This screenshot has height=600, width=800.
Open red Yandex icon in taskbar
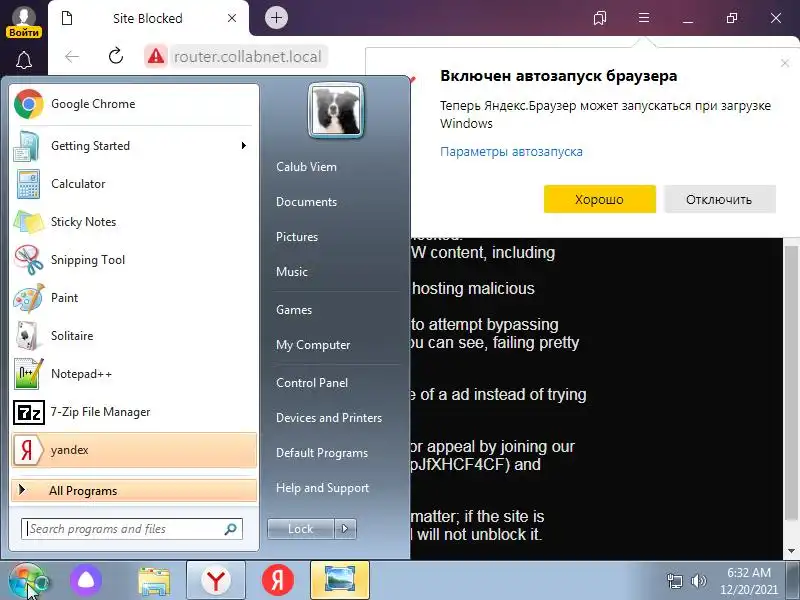point(278,581)
